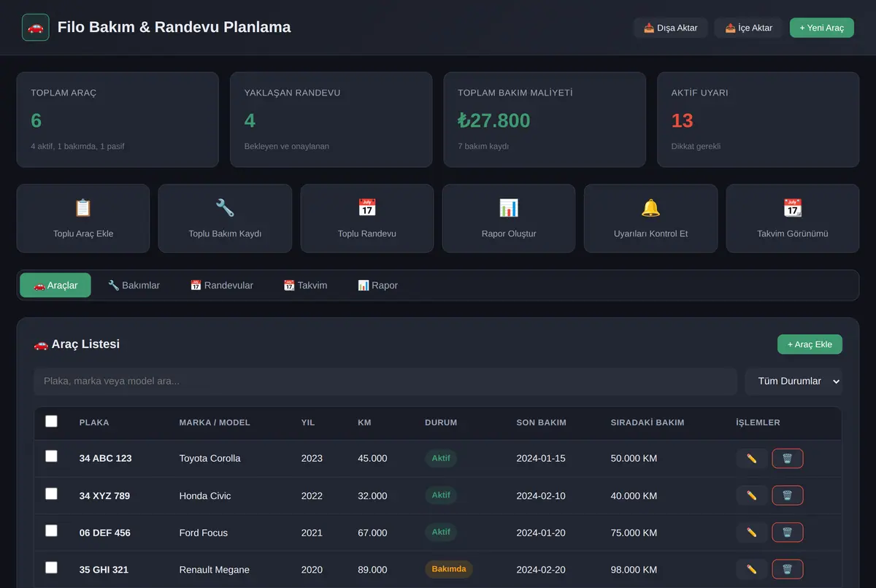Check the 06 DEF 456 row checkbox
This screenshot has width=876, height=588.
51,530
